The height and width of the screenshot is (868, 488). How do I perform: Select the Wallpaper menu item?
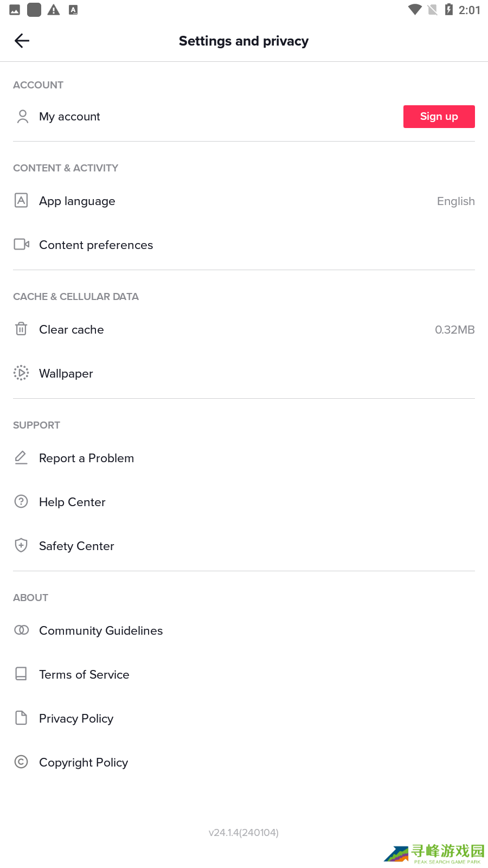tap(66, 373)
